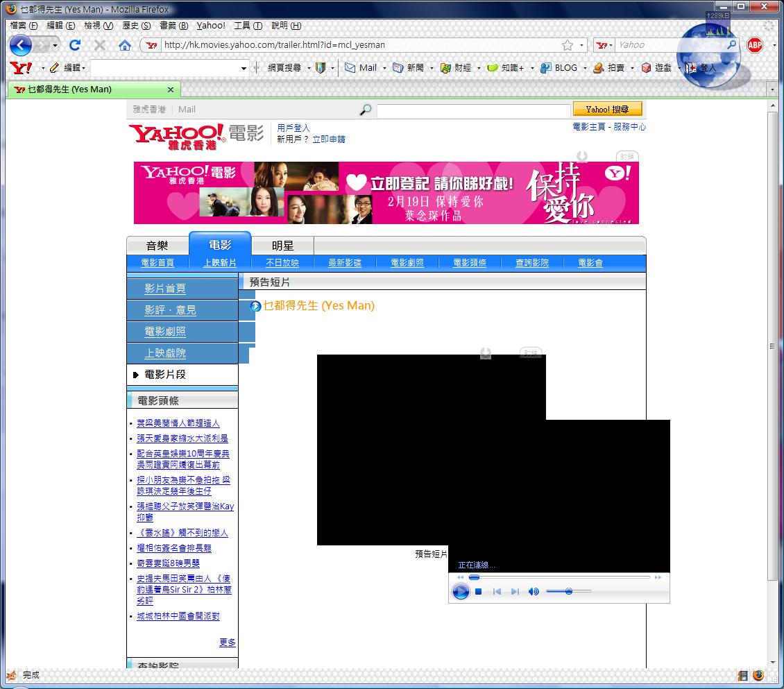Stop loading with the X toolbar icon
784x689 pixels.
[x=99, y=45]
